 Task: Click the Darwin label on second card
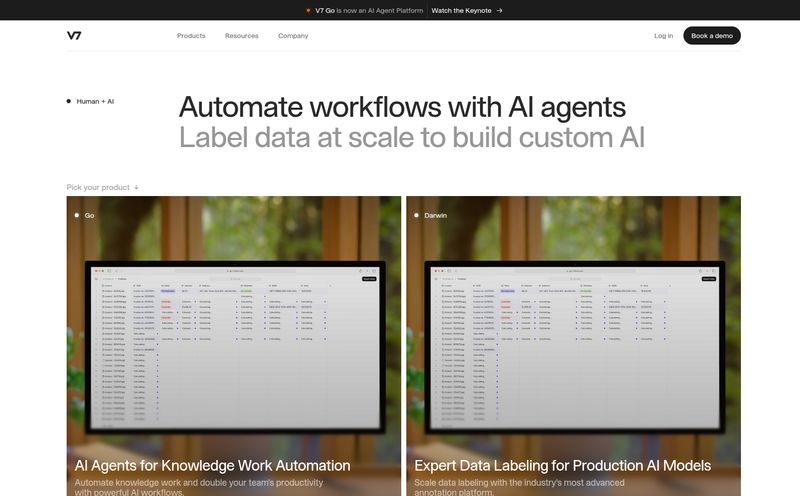tap(435, 215)
